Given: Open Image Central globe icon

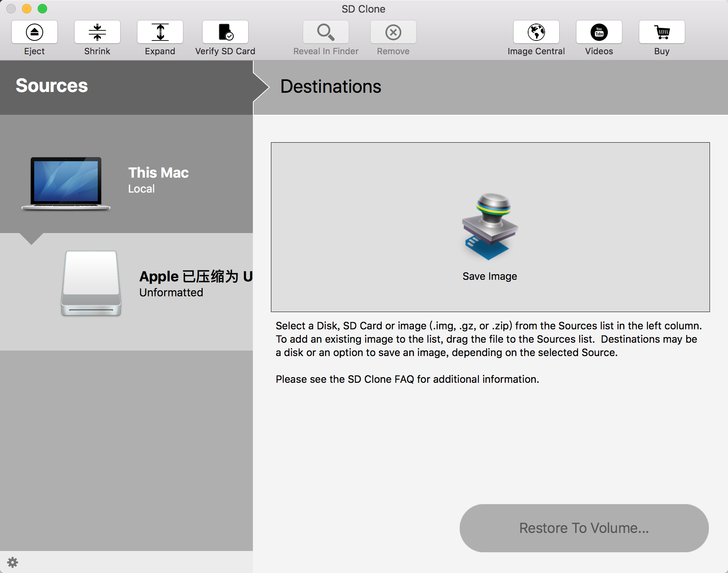Looking at the screenshot, I should pyautogui.click(x=536, y=32).
